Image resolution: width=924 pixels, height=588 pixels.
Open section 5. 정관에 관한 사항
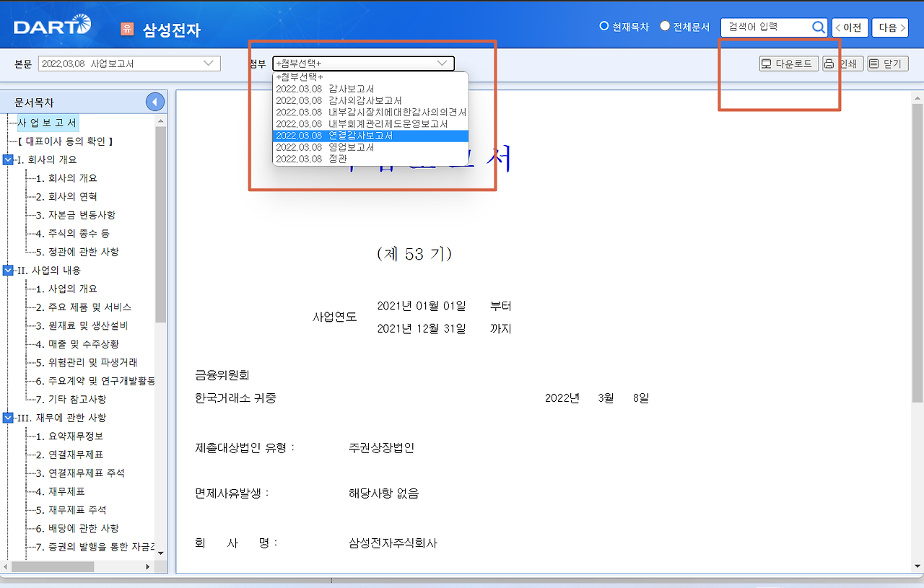(x=77, y=252)
